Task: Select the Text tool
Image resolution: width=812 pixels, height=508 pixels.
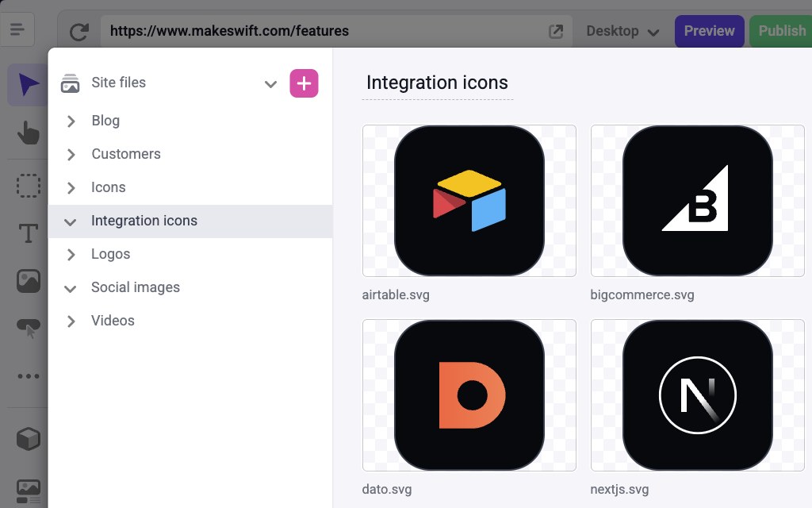Action: tap(28, 233)
